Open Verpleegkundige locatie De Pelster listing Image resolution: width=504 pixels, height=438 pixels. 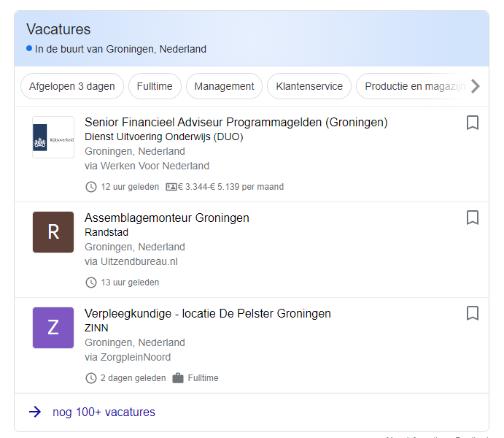[x=208, y=313]
